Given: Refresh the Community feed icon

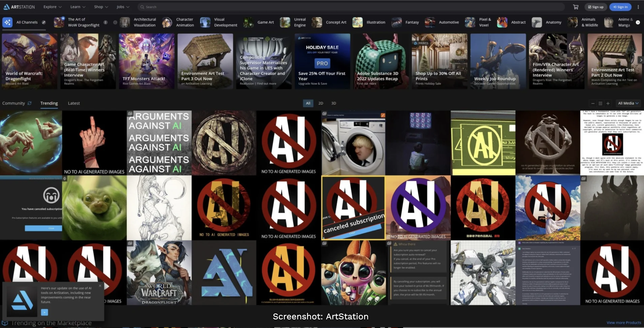Looking at the screenshot, I should point(30,103).
